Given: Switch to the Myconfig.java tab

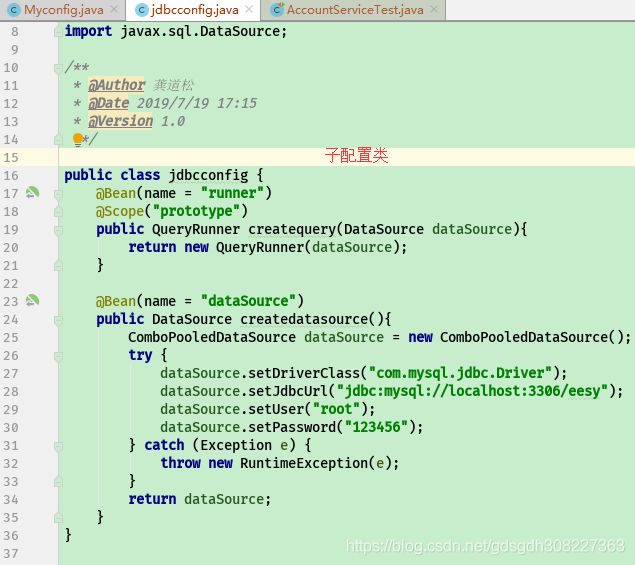Looking at the screenshot, I should [64, 10].
